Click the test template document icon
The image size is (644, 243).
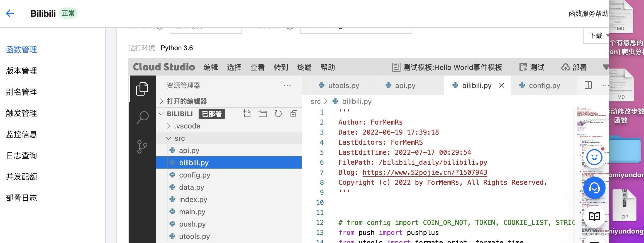(396, 67)
